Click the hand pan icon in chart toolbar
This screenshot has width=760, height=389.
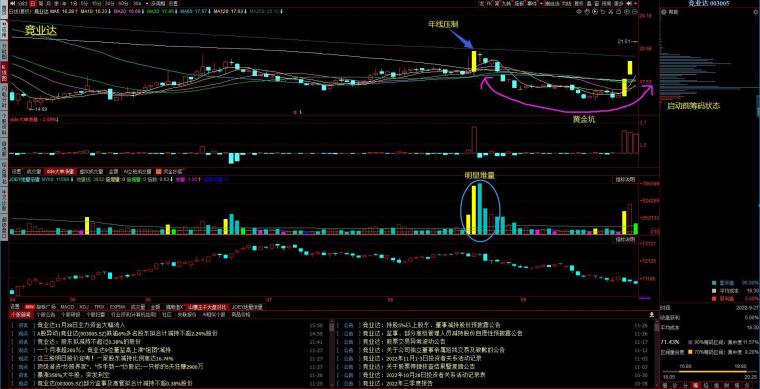coord(587,12)
